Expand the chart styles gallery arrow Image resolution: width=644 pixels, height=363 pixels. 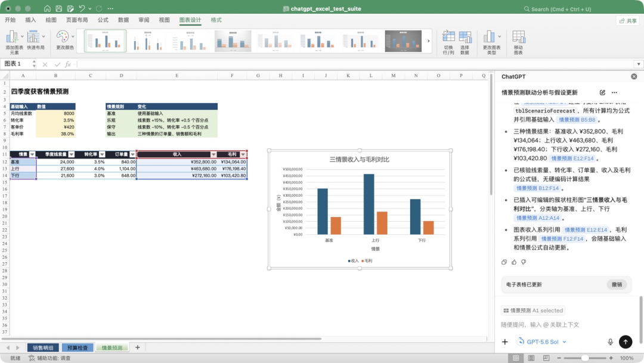tap(428, 41)
